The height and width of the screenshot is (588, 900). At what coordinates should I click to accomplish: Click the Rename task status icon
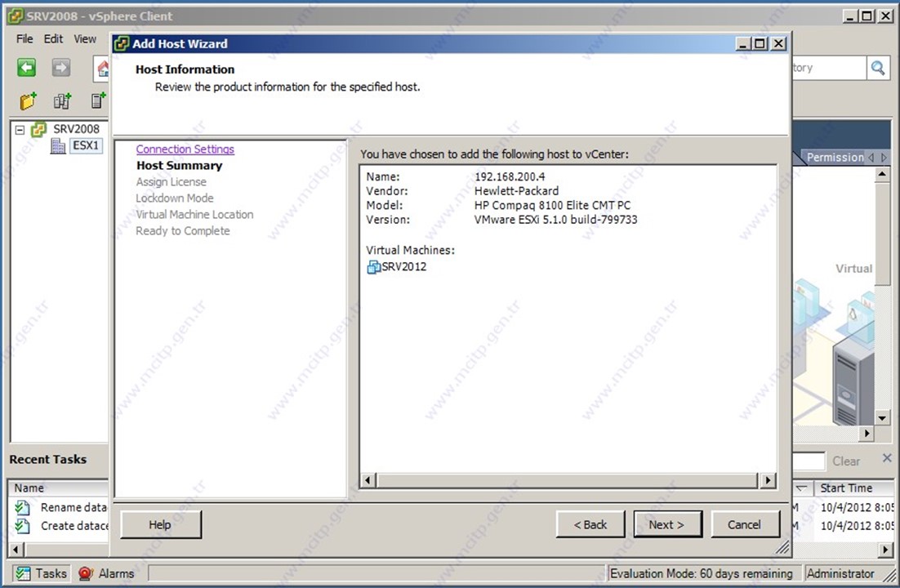coord(22,508)
